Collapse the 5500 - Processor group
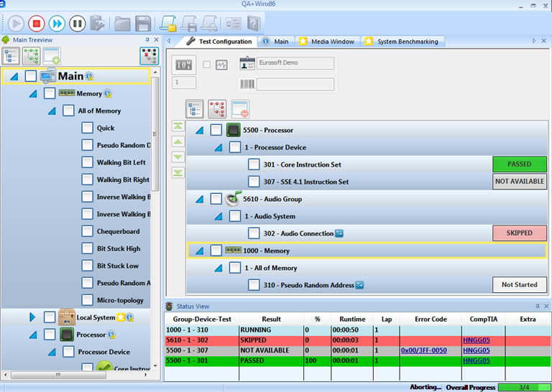The height and width of the screenshot is (392, 552). click(199, 130)
